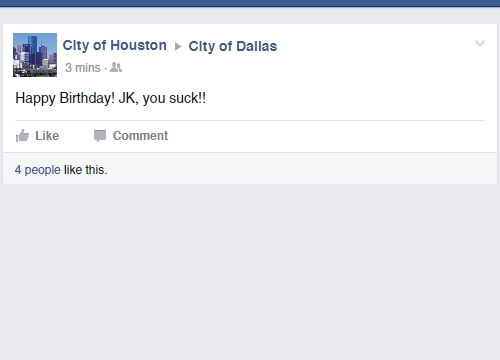The height and width of the screenshot is (360, 500).
Task: Click the dark blue top header bar
Action: tap(250, 3)
